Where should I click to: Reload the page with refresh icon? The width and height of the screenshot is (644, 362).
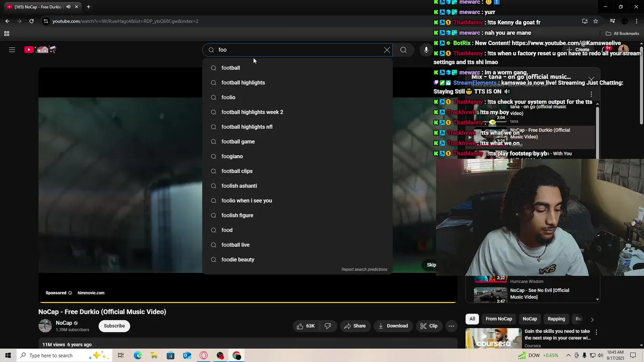[31, 21]
